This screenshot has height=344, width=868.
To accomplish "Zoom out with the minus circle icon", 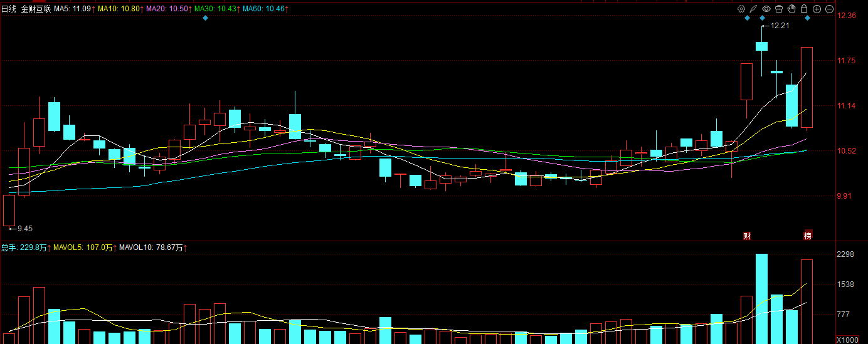I will click(x=830, y=9).
